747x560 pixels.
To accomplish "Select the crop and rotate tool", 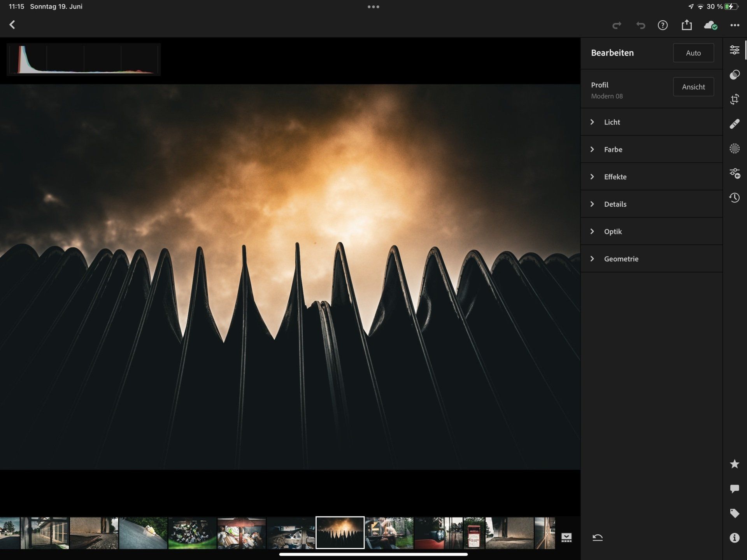I will pyautogui.click(x=734, y=99).
